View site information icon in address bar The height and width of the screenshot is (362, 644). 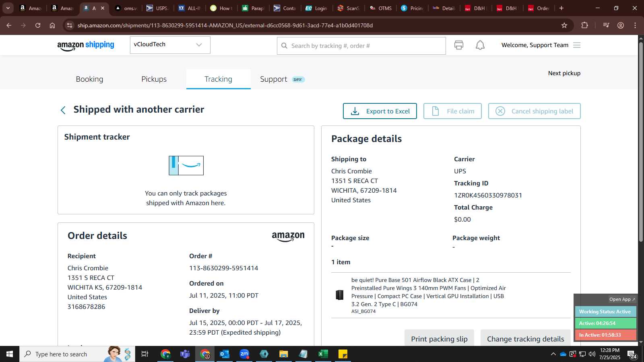(70, 25)
